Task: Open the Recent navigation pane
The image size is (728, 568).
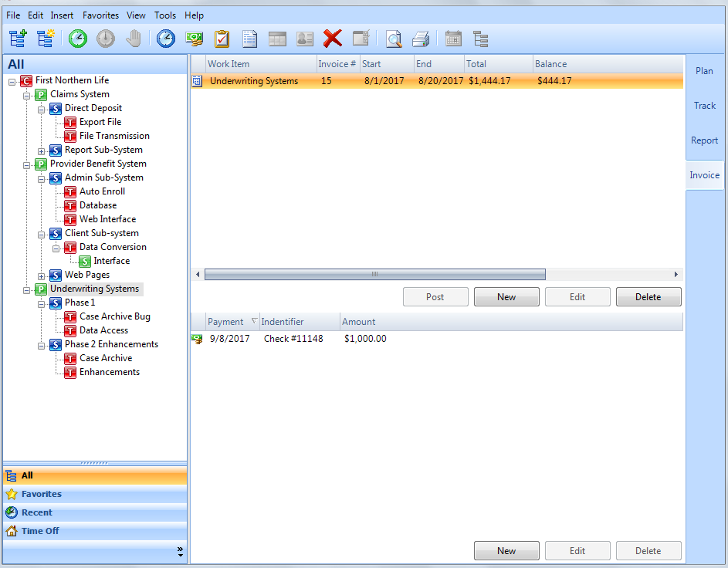Action: pyautogui.click(x=95, y=512)
